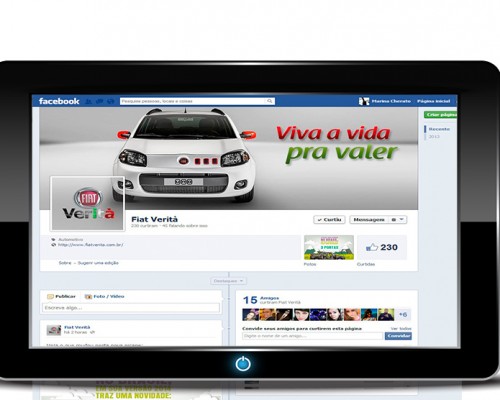Click the Fiat Verità page title
The height and width of the screenshot is (400, 500).
tap(155, 219)
